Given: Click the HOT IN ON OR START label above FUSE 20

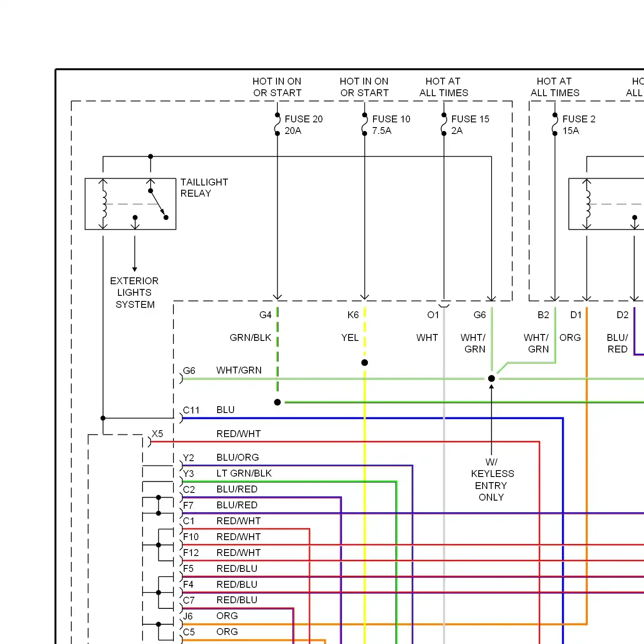Looking at the screenshot, I should point(277,87).
